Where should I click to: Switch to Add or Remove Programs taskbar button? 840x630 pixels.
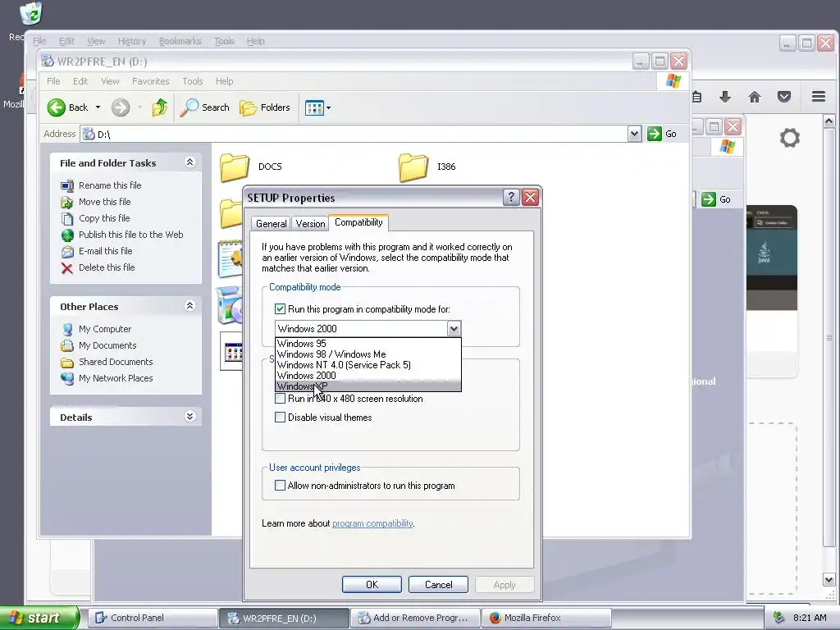click(x=416, y=618)
